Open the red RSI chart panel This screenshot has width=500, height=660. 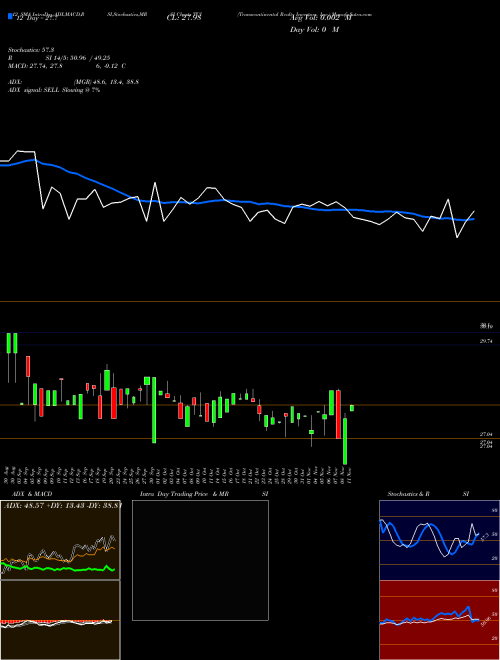(439, 620)
